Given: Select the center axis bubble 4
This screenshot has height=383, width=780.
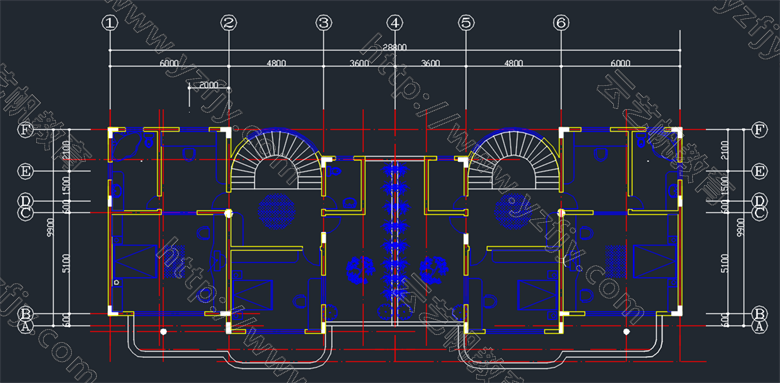Looking at the screenshot, I should pos(394,23).
